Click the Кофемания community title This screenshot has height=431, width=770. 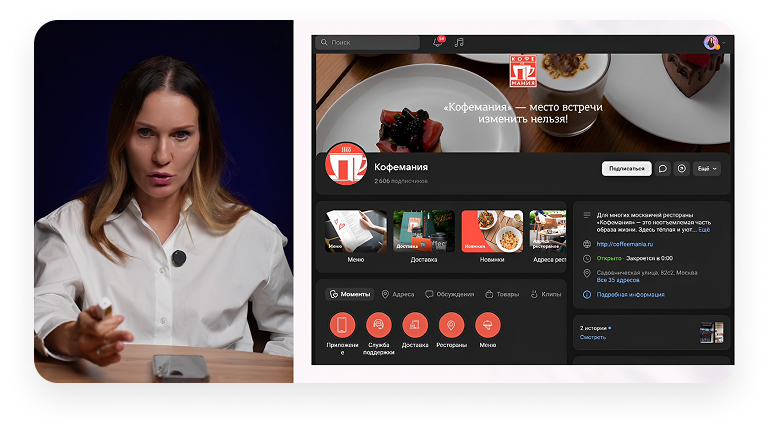click(x=401, y=167)
